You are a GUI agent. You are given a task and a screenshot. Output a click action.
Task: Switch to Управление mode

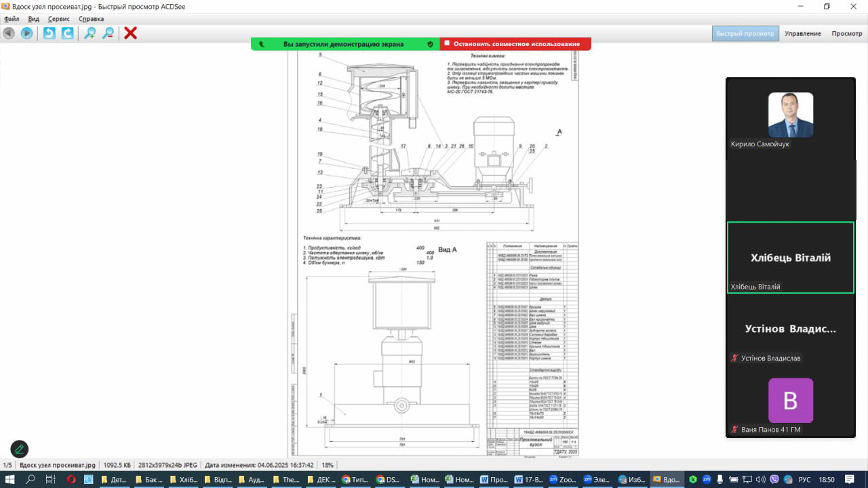pos(803,34)
